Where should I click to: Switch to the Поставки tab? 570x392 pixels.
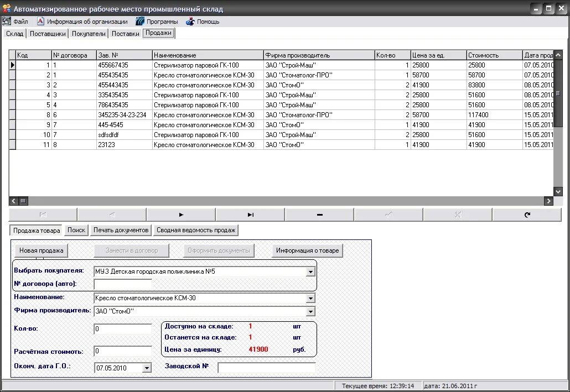coord(126,34)
